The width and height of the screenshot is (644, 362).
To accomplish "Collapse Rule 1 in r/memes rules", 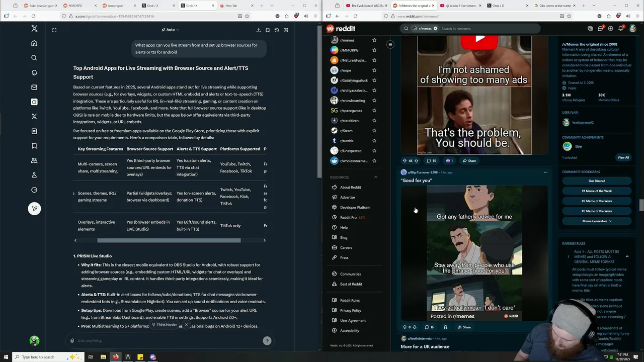I will pos(627,256).
